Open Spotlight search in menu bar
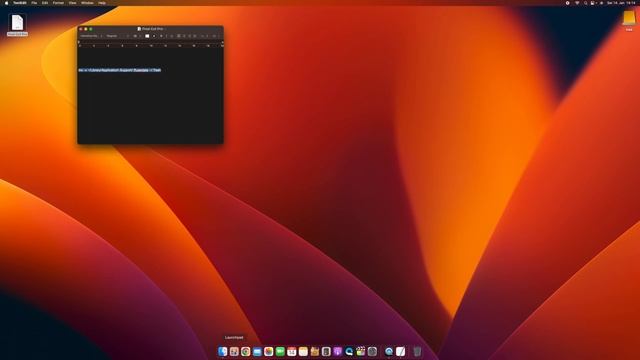This screenshot has width=640, height=360. [x=585, y=3]
